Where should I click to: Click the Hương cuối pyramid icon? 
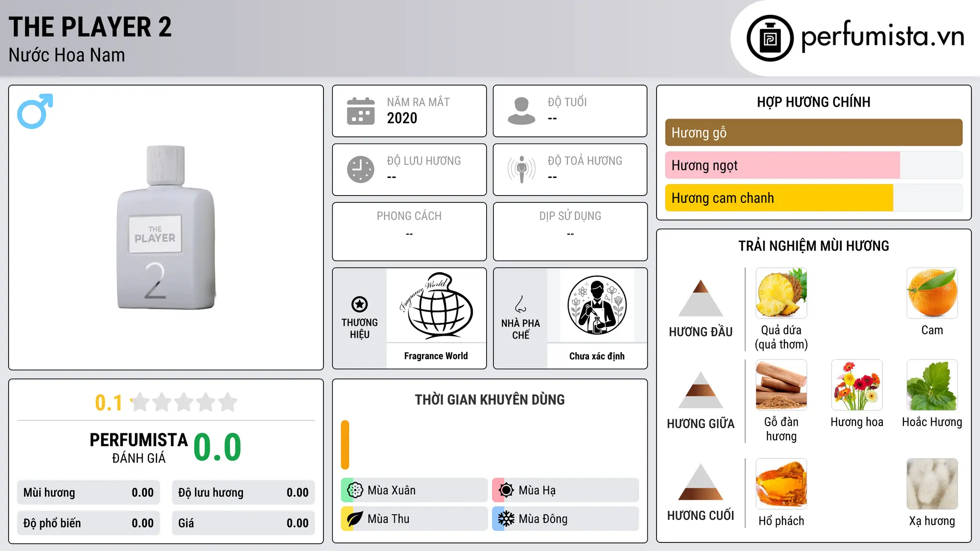coord(701,482)
